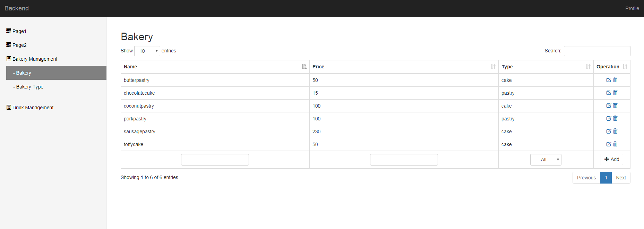Click the edit icon for coconutpastry
This screenshot has height=229, width=644.
pyautogui.click(x=608, y=105)
